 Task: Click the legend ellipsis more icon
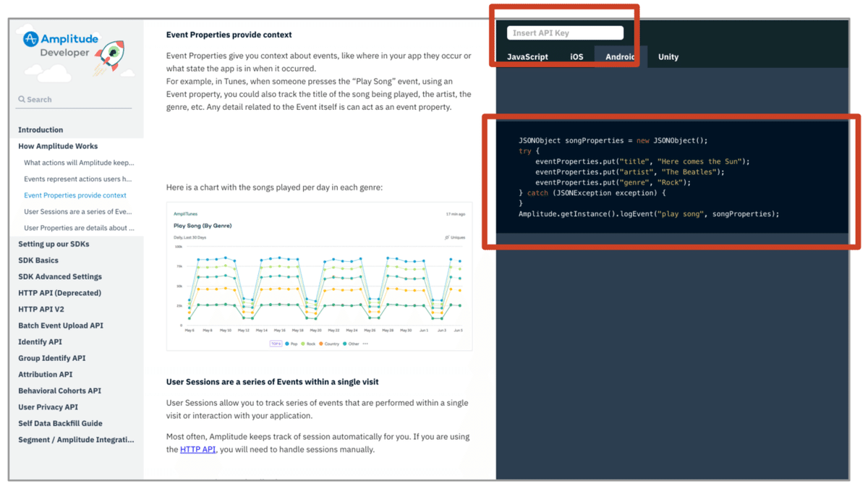(x=365, y=344)
